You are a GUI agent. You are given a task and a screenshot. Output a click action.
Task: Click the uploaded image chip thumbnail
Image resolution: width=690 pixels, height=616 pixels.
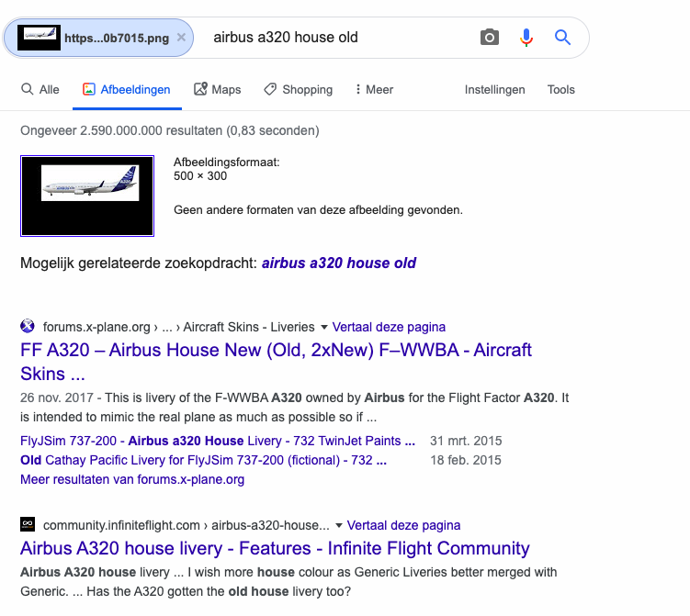(x=39, y=38)
